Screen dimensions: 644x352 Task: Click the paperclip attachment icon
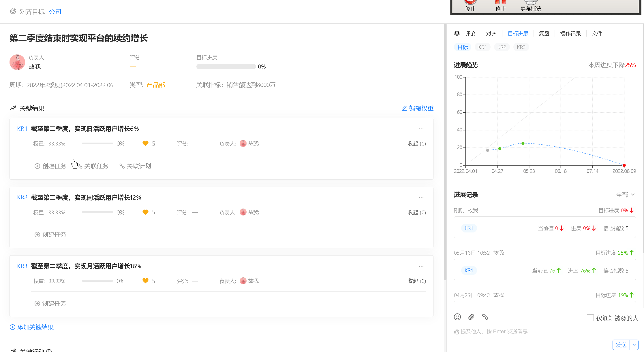(x=471, y=317)
